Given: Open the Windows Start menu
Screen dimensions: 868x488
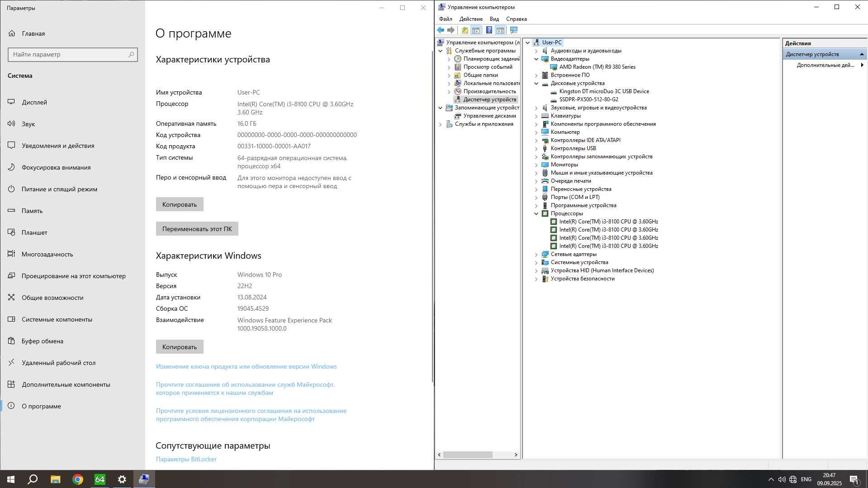Looking at the screenshot, I should pos(11,479).
